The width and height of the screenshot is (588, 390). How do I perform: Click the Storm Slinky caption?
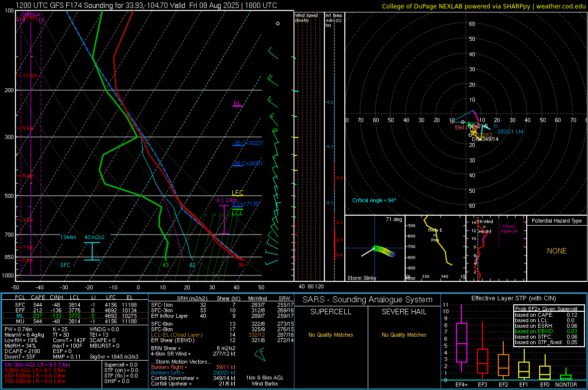click(x=361, y=278)
